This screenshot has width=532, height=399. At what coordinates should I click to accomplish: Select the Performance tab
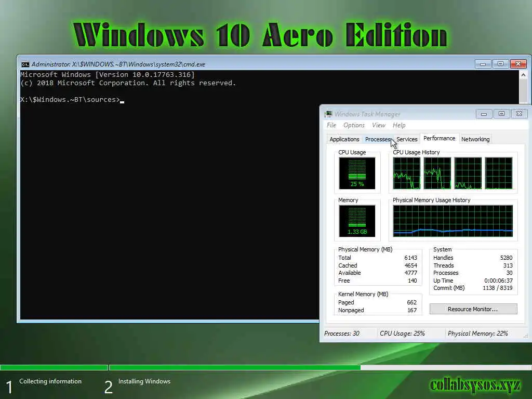pos(440,138)
